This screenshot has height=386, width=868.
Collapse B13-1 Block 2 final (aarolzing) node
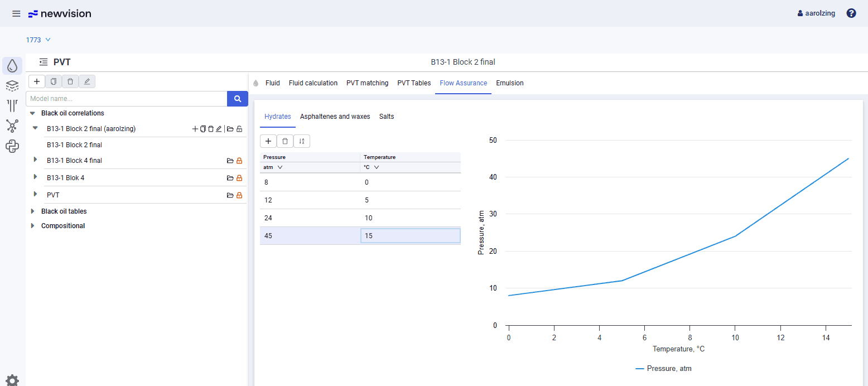tap(35, 128)
